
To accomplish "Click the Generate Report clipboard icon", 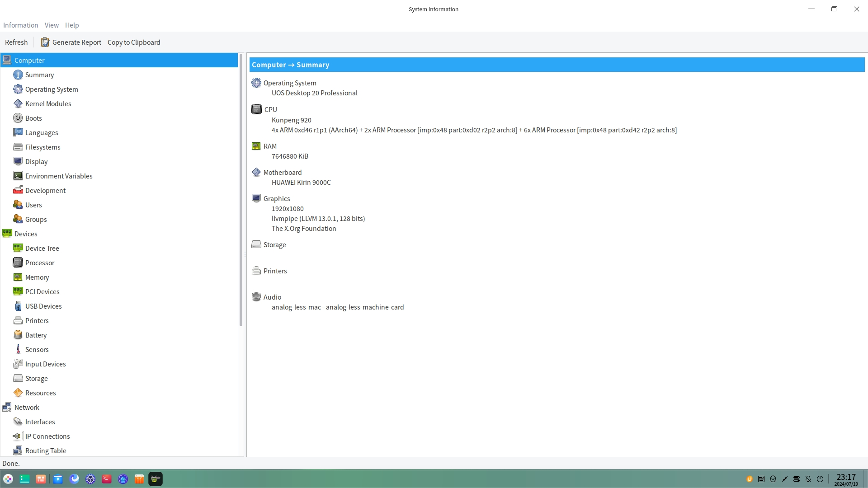I will [x=45, y=42].
